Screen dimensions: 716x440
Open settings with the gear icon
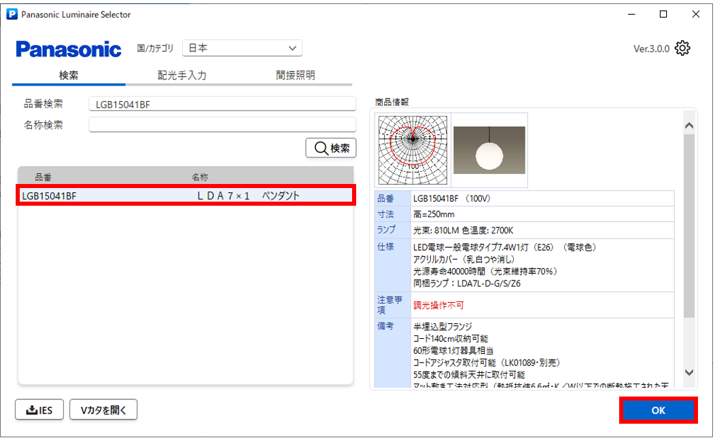tap(683, 48)
